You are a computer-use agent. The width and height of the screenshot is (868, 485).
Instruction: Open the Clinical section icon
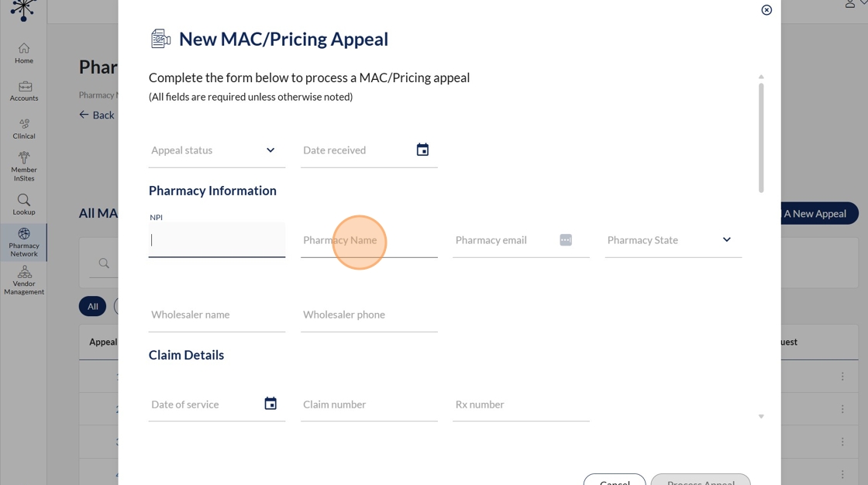point(24,128)
